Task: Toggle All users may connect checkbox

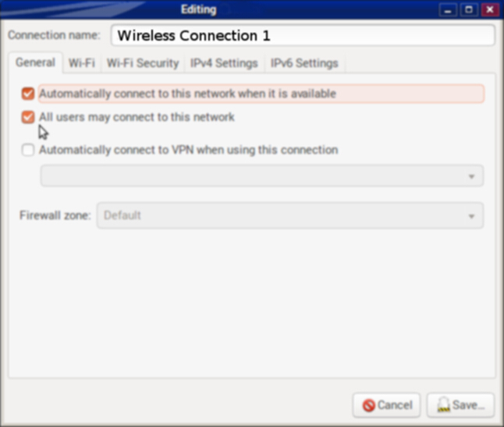Action: click(x=28, y=117)
